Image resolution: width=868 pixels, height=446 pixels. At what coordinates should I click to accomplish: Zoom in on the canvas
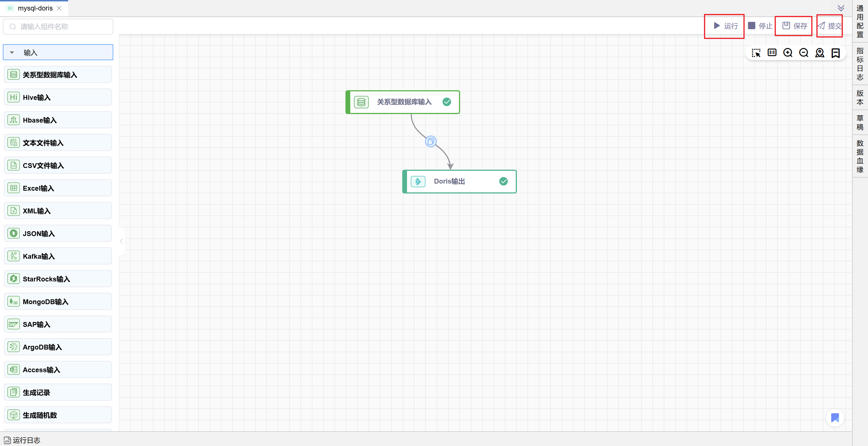[788, 53]
